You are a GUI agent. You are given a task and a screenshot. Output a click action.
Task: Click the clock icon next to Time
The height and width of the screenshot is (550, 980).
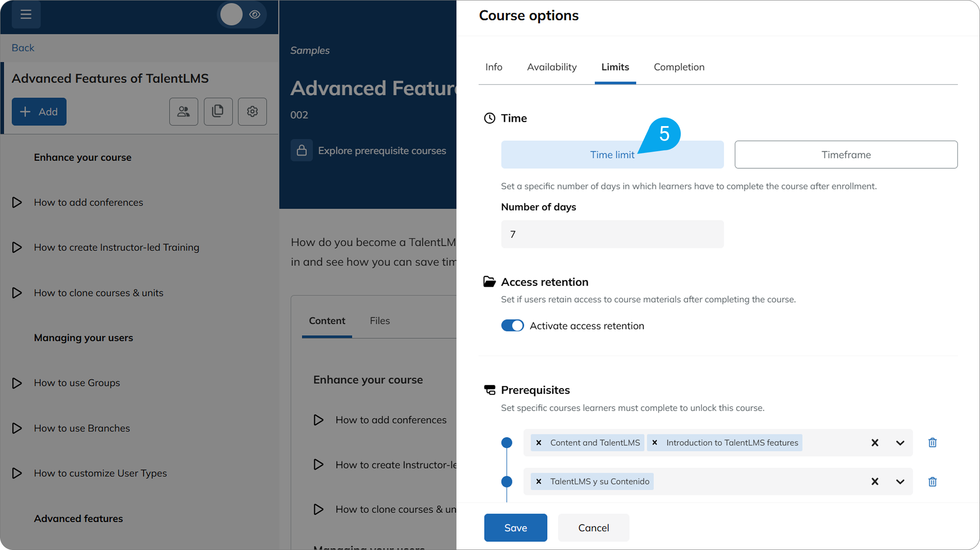tap(490, 118)
